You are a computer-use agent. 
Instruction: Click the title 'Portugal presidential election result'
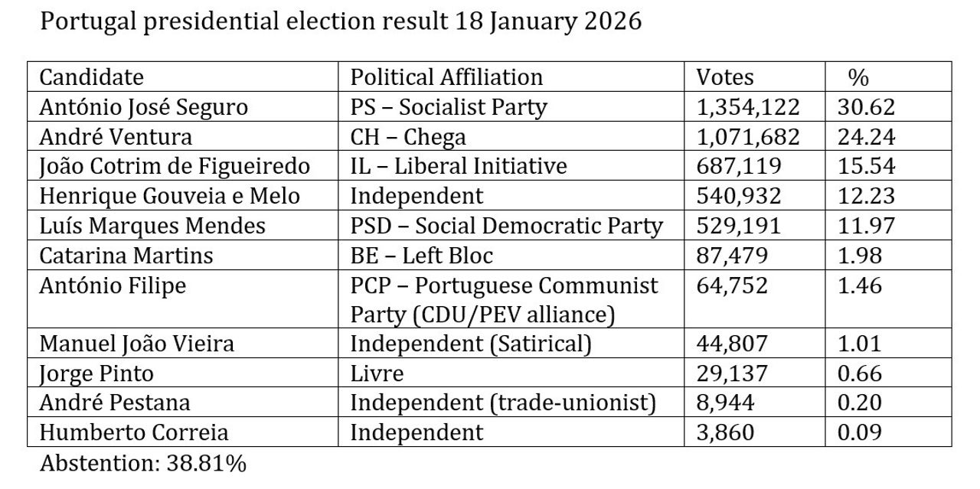341,21
